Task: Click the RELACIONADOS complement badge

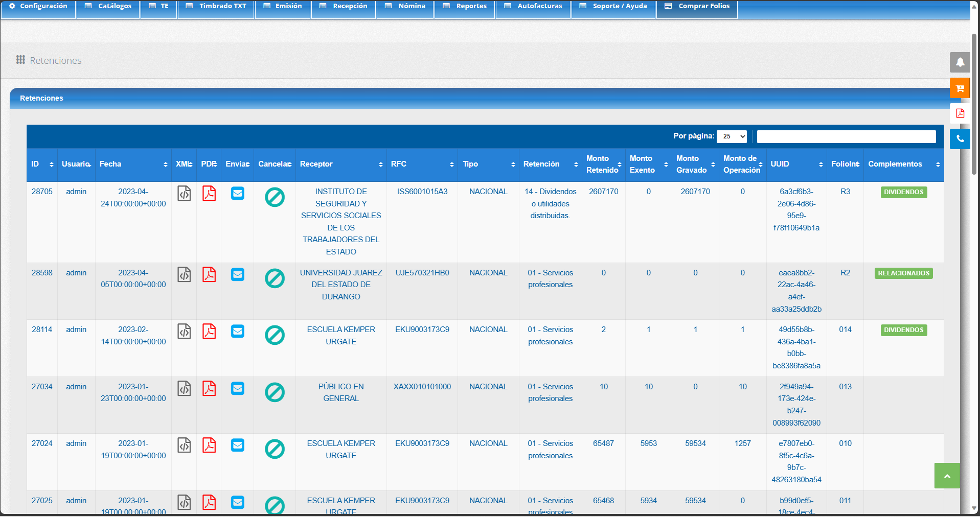Action: [x=903, y=273]
